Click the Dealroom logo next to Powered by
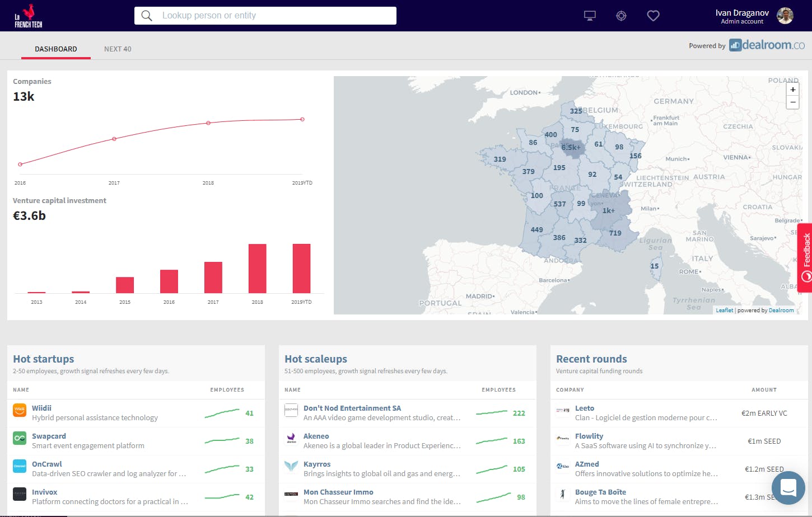The width and height of the screenshot is (812, 517). [x=767, y=45]
